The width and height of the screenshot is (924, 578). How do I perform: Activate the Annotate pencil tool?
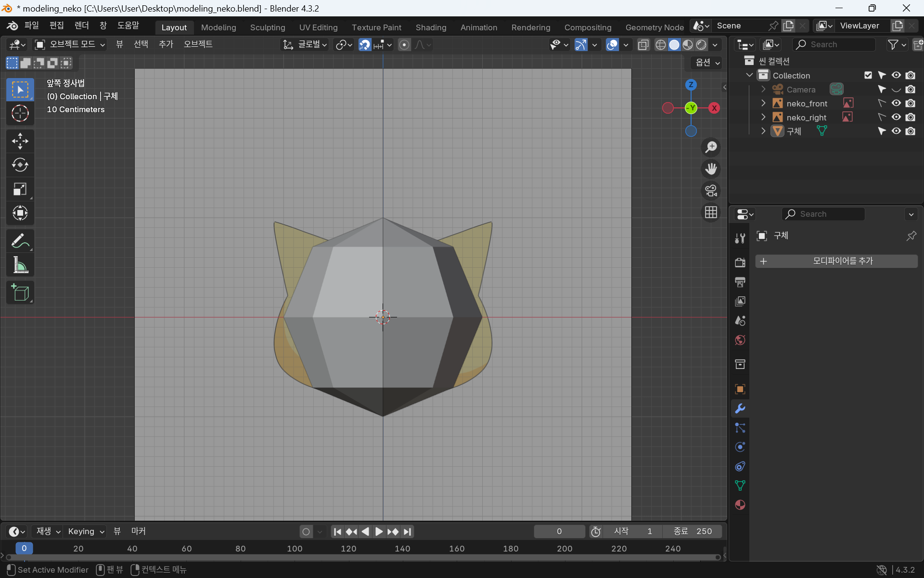tap(20, 241)
